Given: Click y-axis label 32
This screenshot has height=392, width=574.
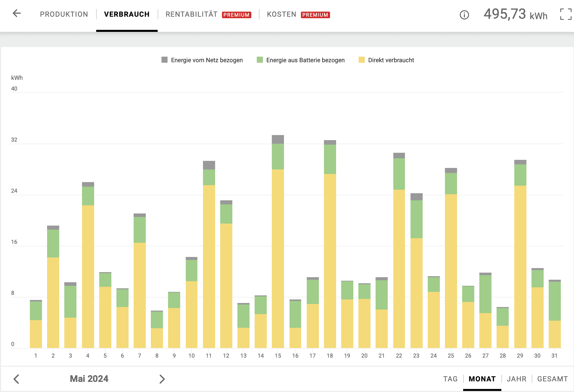Looking at the screenshot, I should [14, 140].
